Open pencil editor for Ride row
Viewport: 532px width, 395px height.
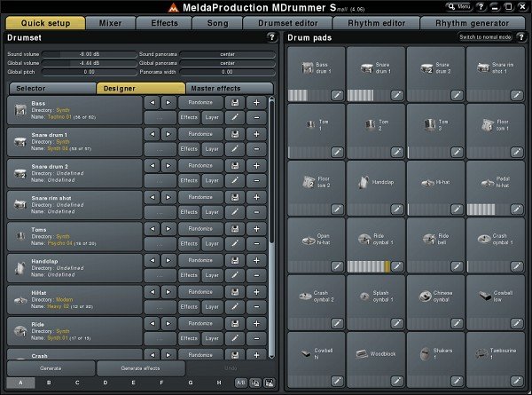pos(235,338)
